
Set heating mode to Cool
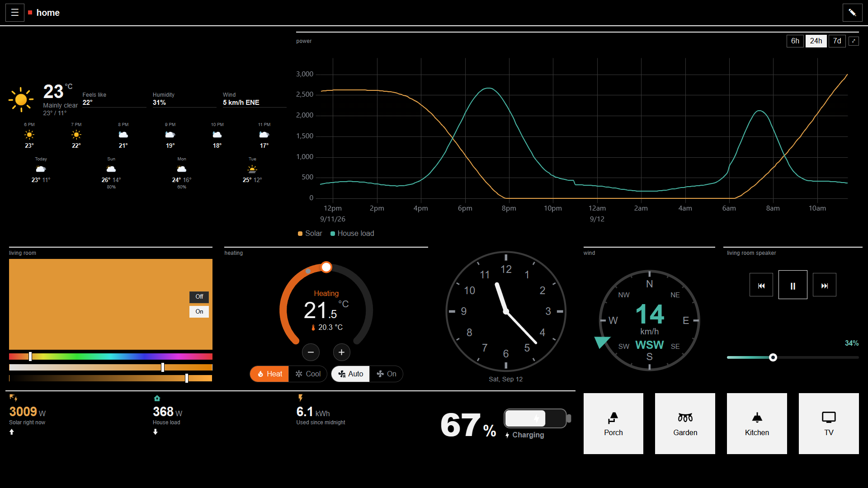pos(308,374)
